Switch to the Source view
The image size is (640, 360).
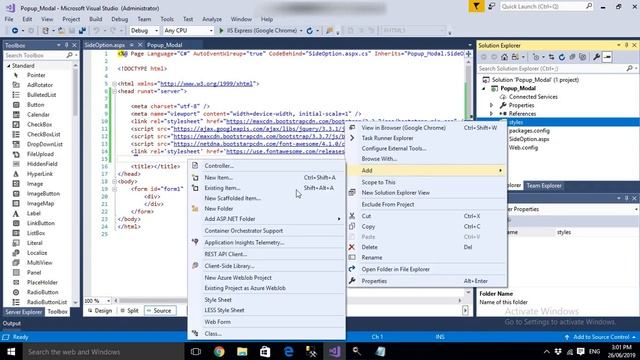coord(160,311)
